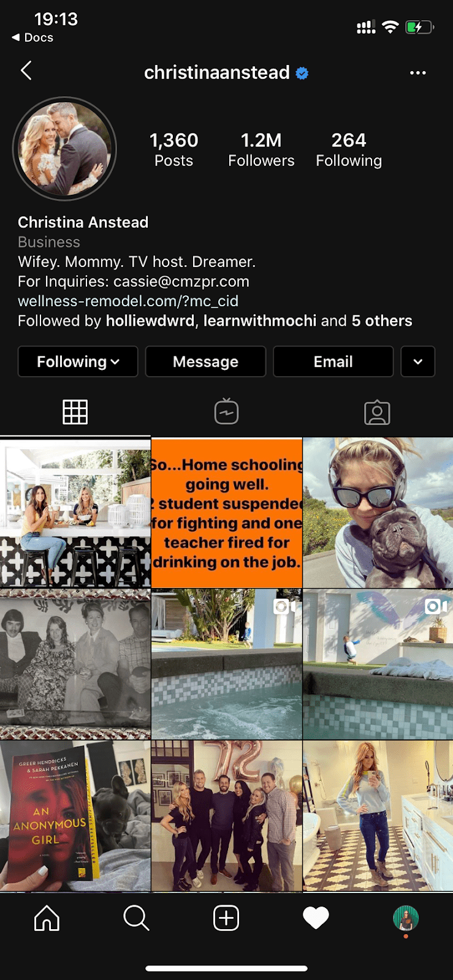Open the three-dot more options menu
Screen dimensions: 453x980
[x=417, y=73]
